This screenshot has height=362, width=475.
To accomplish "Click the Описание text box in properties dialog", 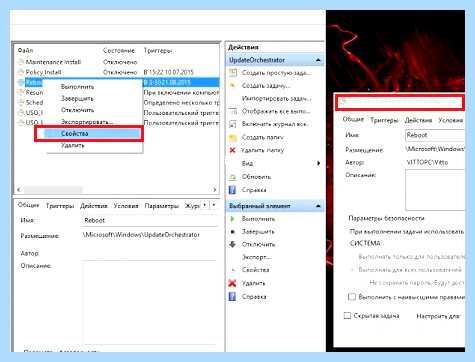I will [435, 190].
